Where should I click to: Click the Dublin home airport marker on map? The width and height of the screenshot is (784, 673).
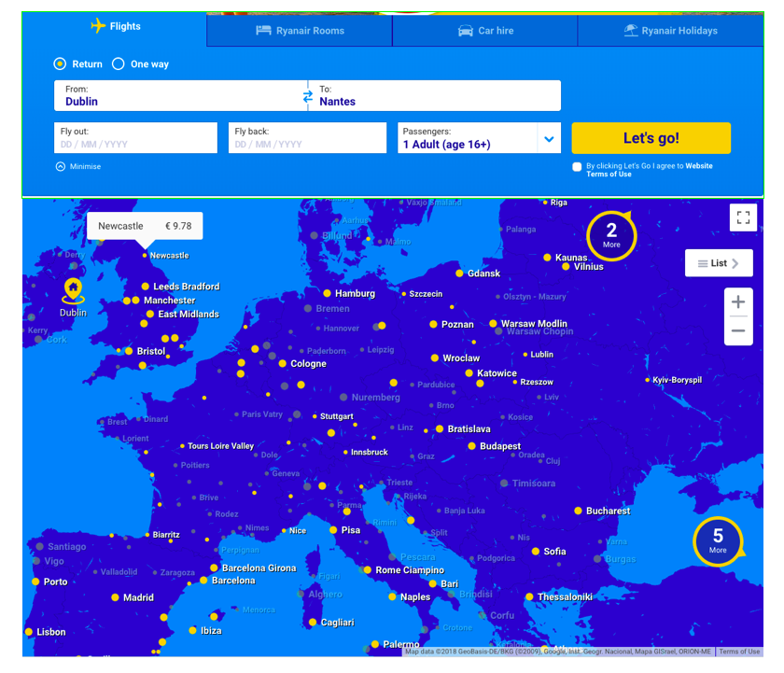(x=73, y=291)
